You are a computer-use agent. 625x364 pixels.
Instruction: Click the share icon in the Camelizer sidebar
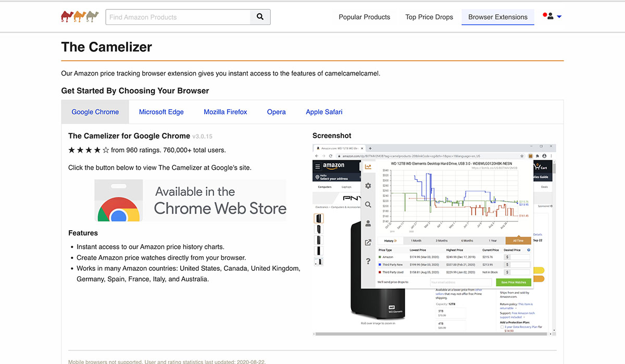tap(368, 243)
